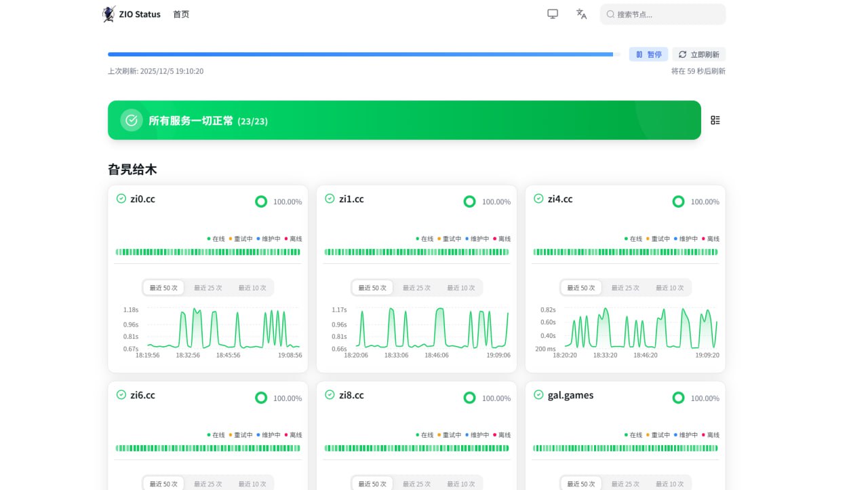Click the ZIO Status logo icon

click(x=108, y=14)
